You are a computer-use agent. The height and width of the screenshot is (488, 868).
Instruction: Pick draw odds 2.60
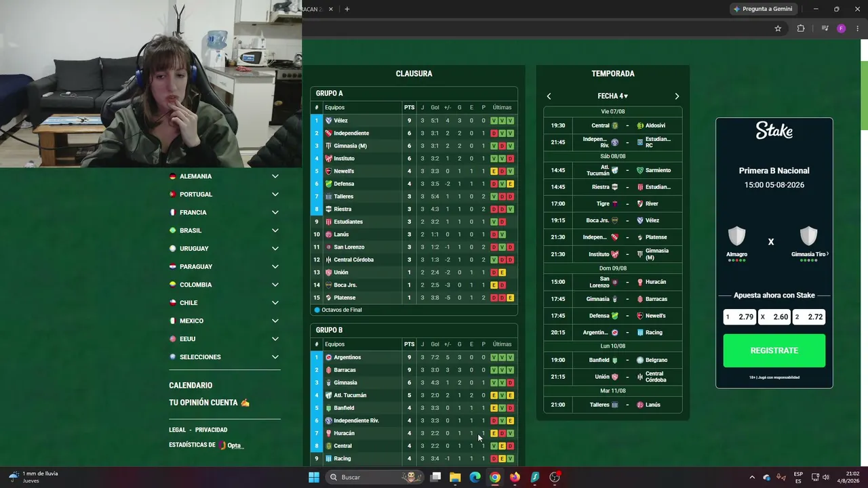(774, 317)
